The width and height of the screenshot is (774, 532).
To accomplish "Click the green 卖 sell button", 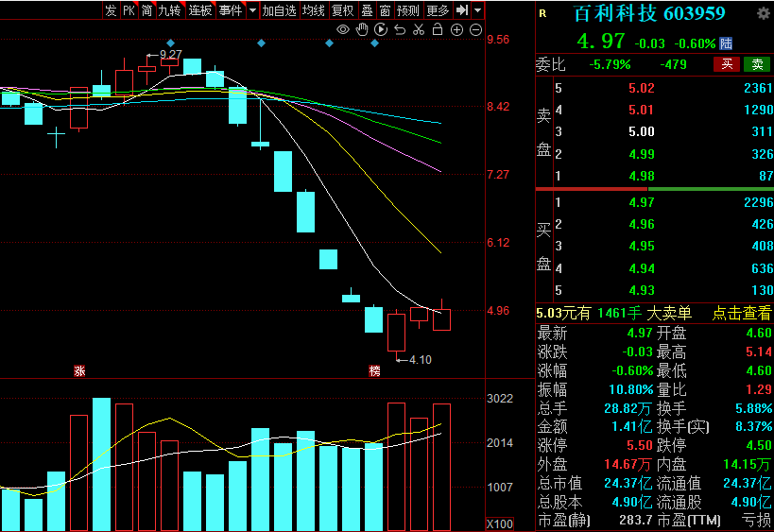I will 757,64.
